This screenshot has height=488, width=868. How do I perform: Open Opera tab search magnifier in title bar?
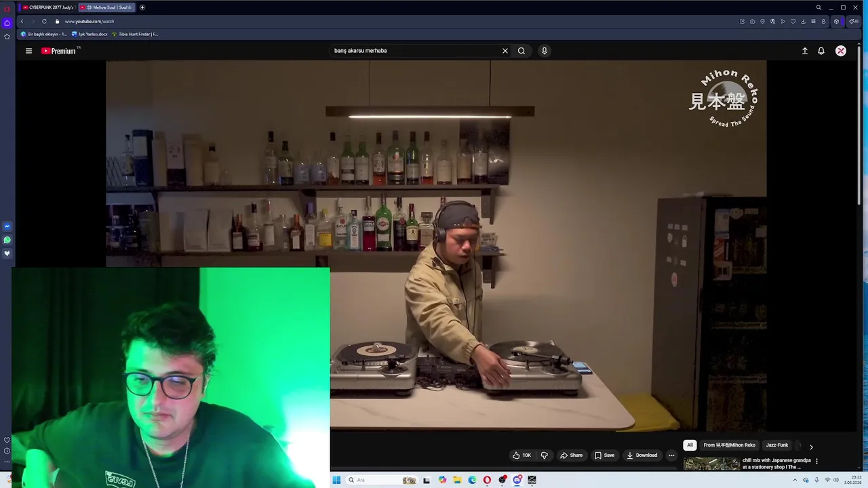click(818, 7)
